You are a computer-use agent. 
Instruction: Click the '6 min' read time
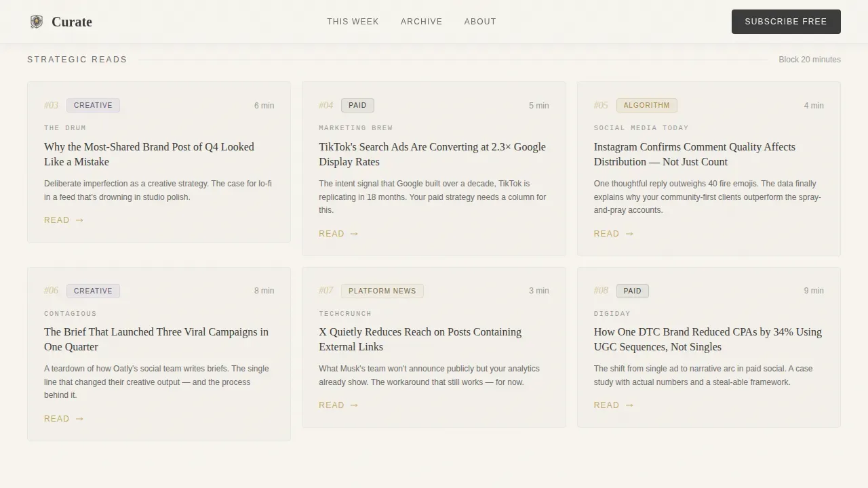(264, 106)
